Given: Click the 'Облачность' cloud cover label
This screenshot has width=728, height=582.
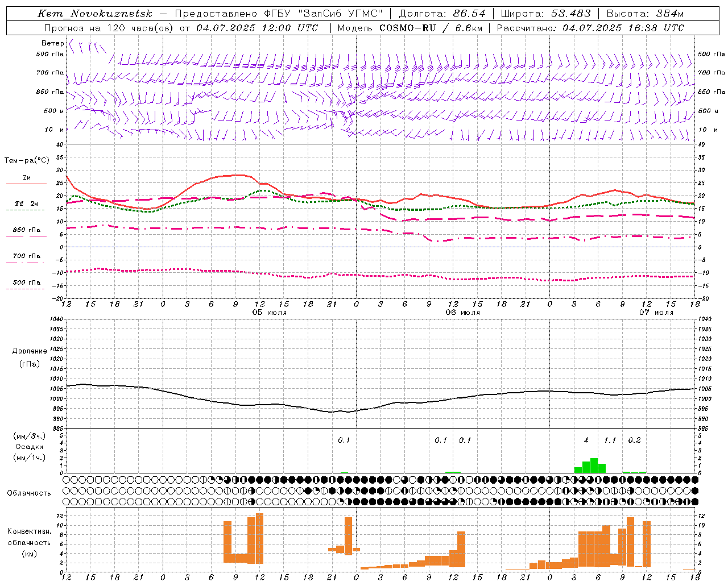Looking at the screenshot, I should [29, 493].
